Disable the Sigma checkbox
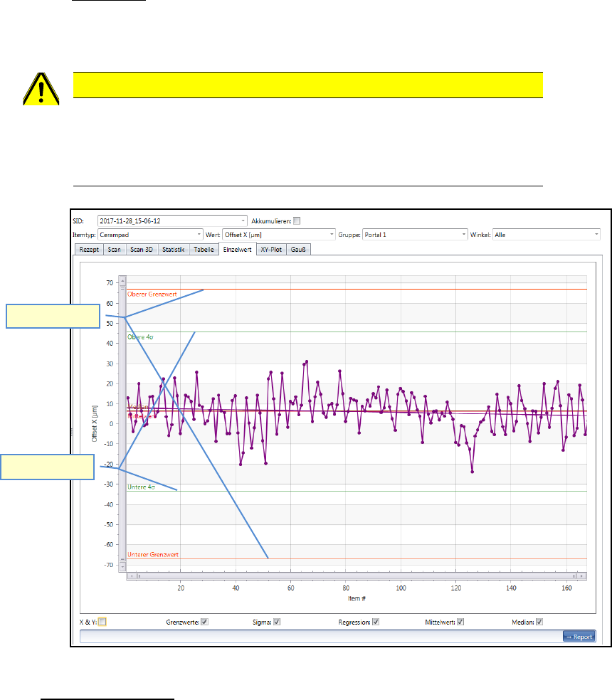Viewport: 612px width, 700px height. click(x=278, y=622)
